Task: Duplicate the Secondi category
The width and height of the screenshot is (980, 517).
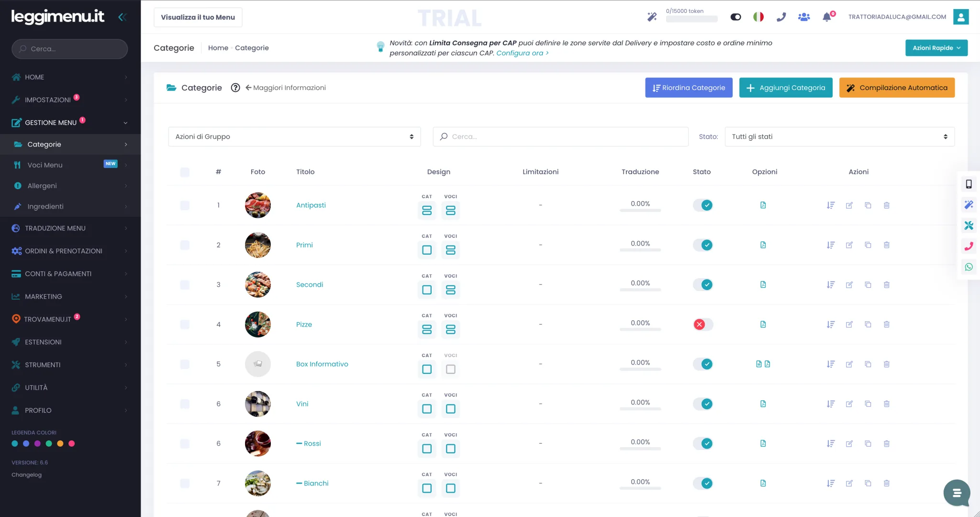Action: click(868, 285)
